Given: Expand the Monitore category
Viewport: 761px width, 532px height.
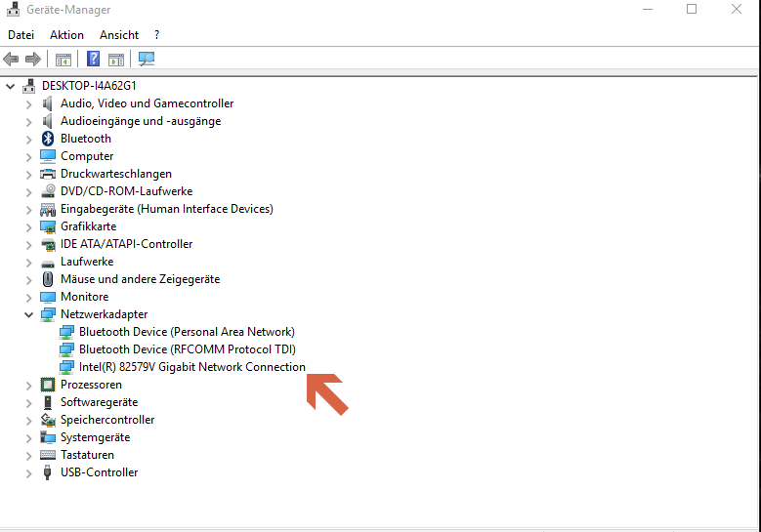Looking at the screenshot, I should click(28, 298).
